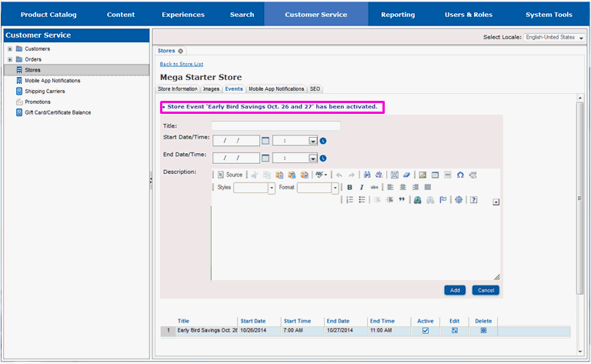This screenshot has width=591, height=364.
Task: Follow the Back to Store List link
Action: 182,64
